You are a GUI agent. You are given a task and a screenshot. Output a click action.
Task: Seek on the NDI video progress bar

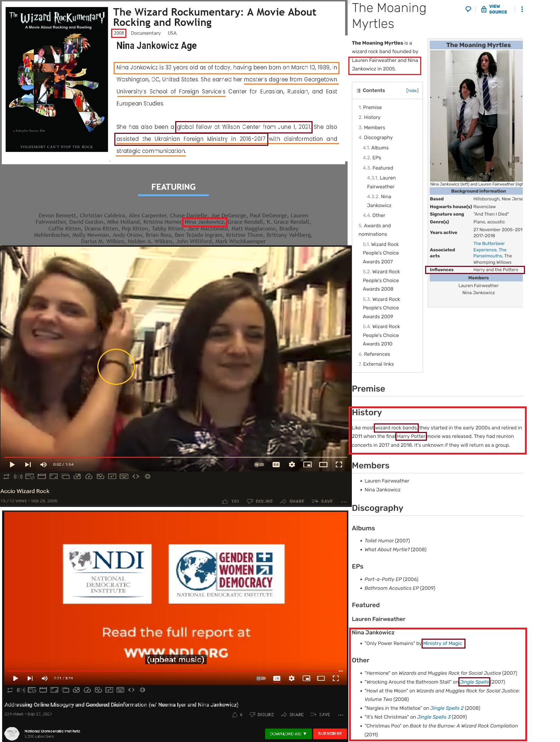coord(176,671)
